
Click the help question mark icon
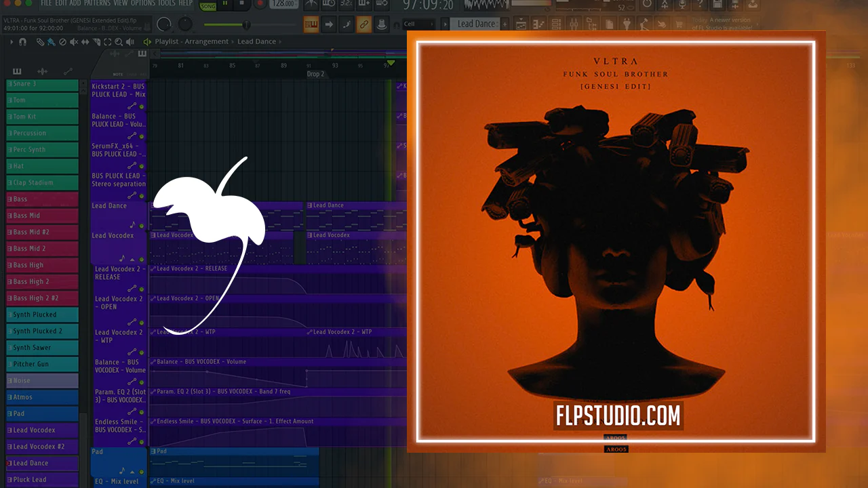(698, 5)
